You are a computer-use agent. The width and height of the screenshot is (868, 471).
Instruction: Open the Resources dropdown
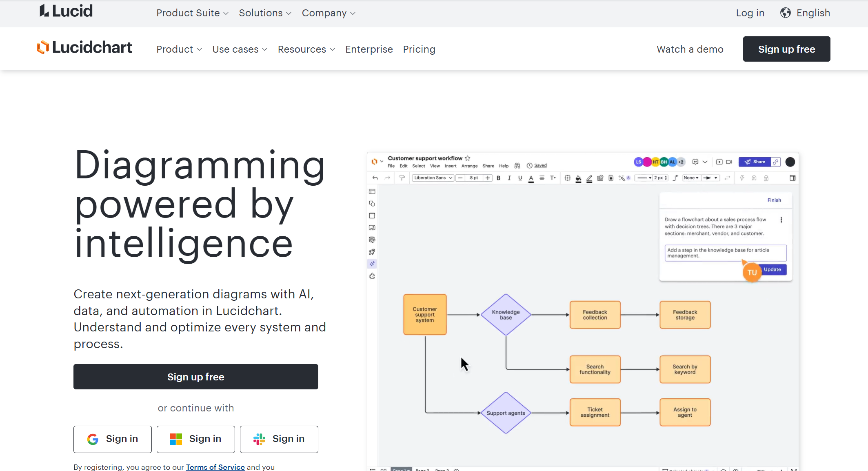(x=306, y=49)
